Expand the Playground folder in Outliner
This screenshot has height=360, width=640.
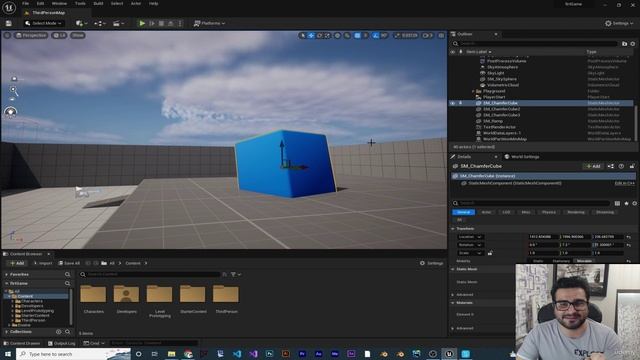click(473, 91)
